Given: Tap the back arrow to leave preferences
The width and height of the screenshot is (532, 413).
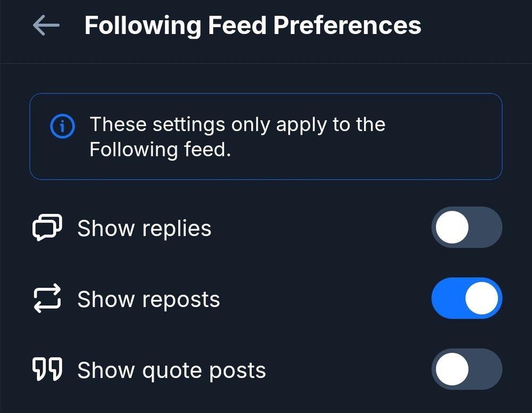Looking at the screenshot, I should pyautogui.click(x=45, y=24).
